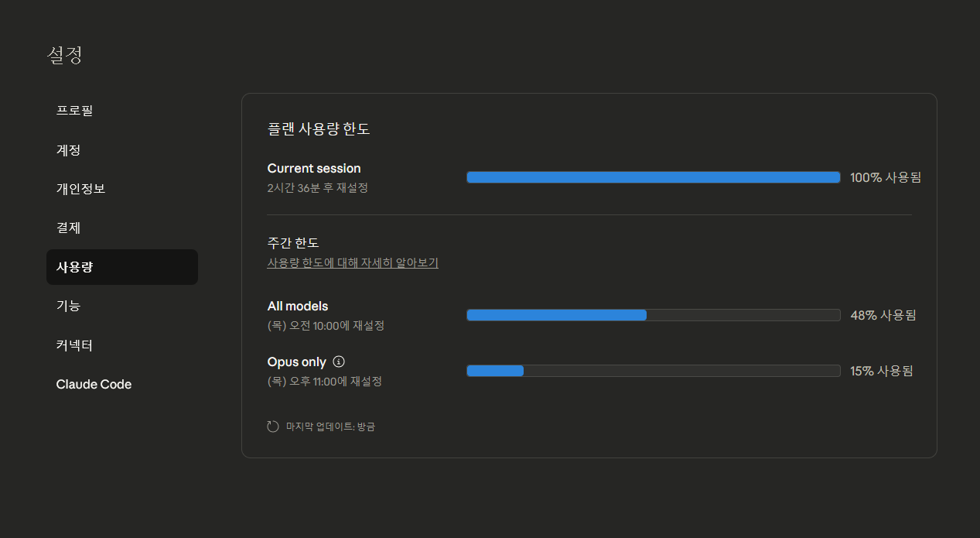980x538 pixels.
Task: Go to the 계정 settings page
Action: [69, 150]
